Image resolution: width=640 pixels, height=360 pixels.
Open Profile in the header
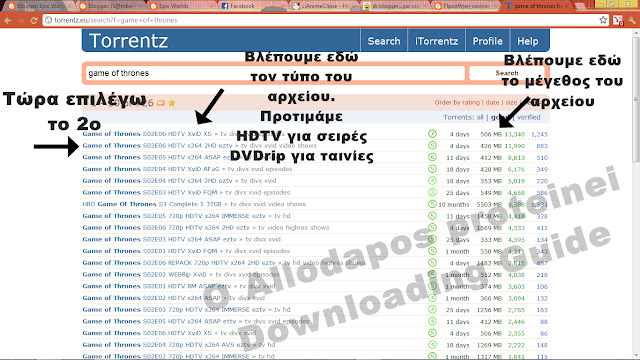click(487, 41)
